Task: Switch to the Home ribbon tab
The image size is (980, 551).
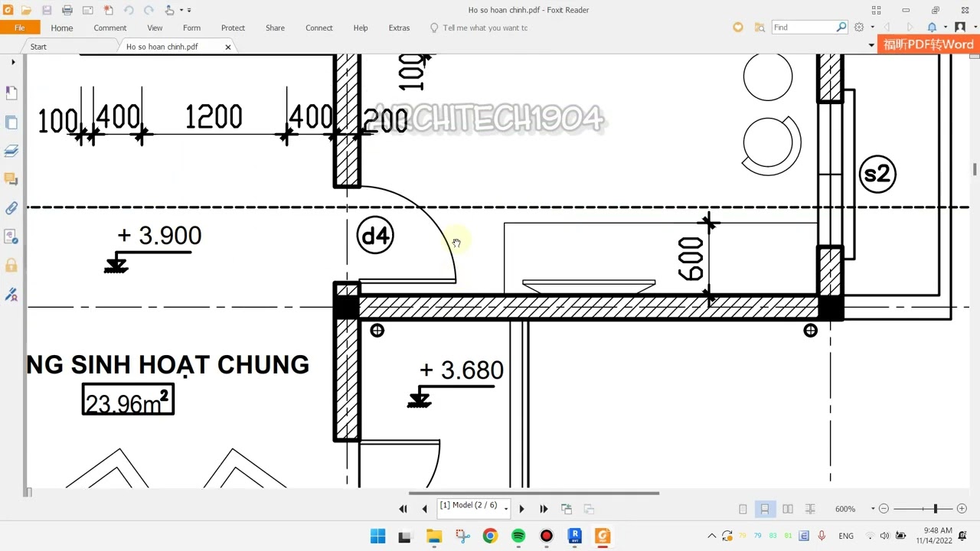Action: 62,28
